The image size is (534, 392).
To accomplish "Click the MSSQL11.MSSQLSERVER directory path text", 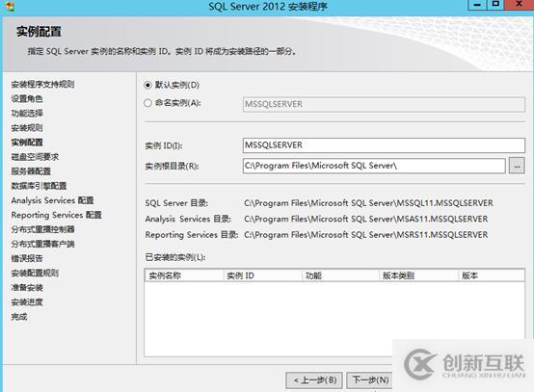I will pyautogui.click(x=368, y=203).
